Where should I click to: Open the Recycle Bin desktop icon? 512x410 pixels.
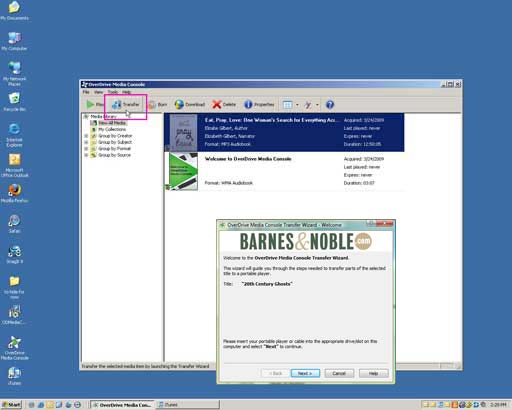click(x=14, y=102)
